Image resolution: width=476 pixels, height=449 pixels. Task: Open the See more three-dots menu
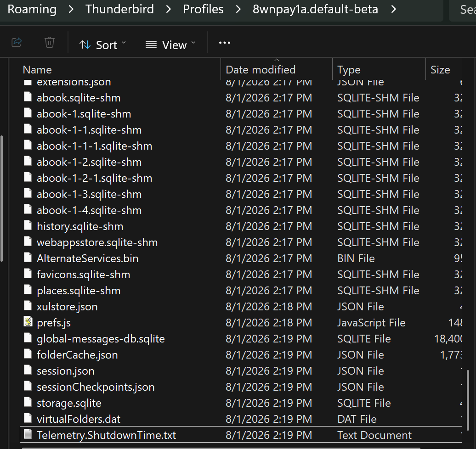pos(225,43)
